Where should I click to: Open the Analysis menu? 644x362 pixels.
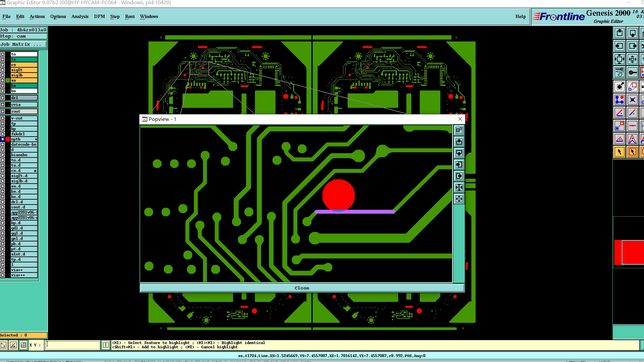pyautogui.click(x=80, y=16)
